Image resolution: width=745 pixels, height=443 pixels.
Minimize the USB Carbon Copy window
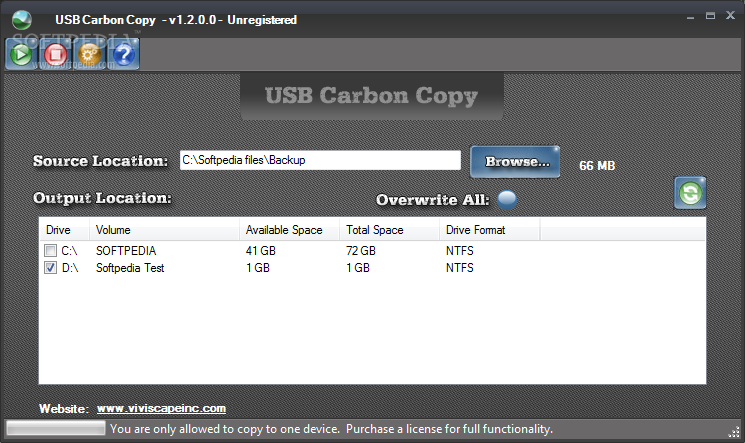click(690, 17)
